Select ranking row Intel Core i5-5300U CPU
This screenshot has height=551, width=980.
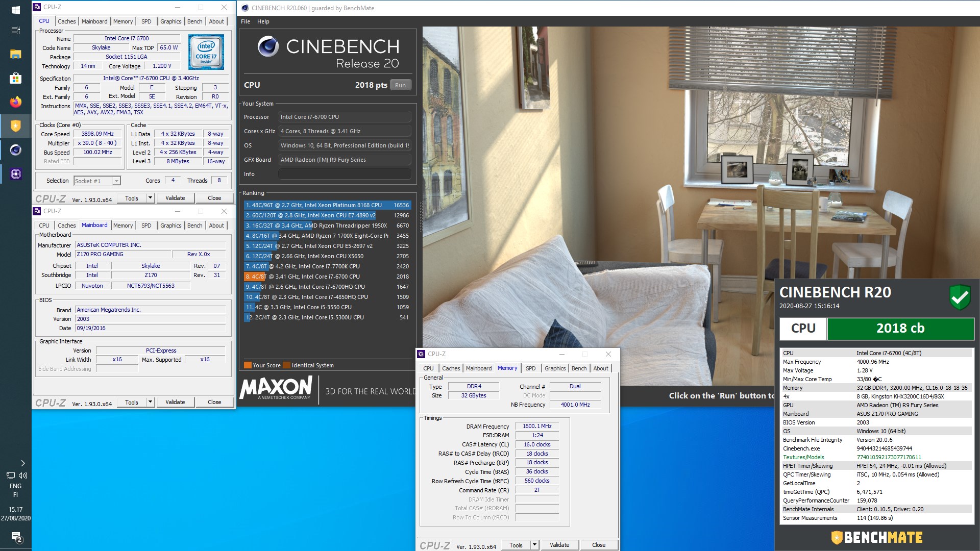click(x=327, y=317)
